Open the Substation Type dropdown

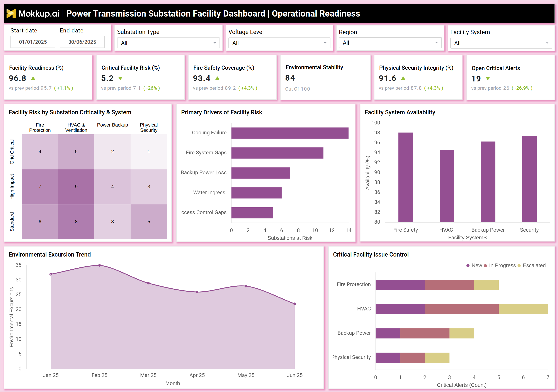pyautogui.click(x=168, y=43)
